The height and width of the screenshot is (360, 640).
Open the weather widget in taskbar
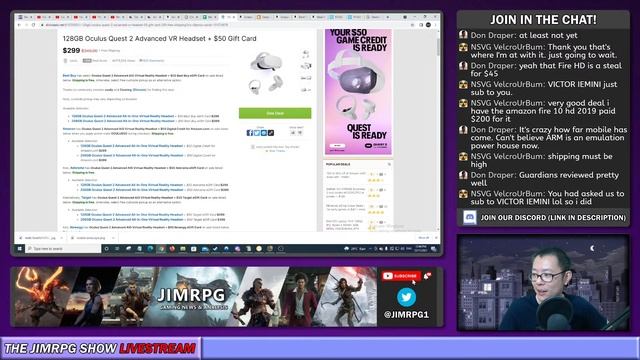355,249
